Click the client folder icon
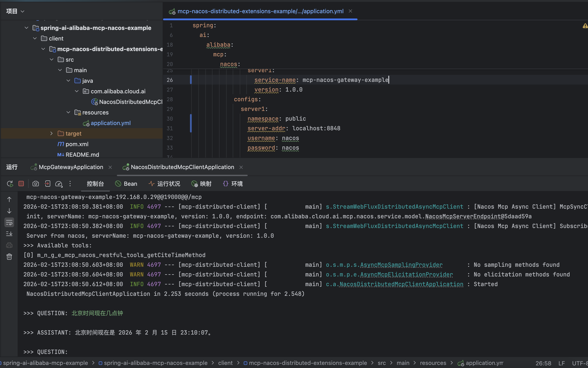This screenshot has width=588, height=368. pos(44,39)
